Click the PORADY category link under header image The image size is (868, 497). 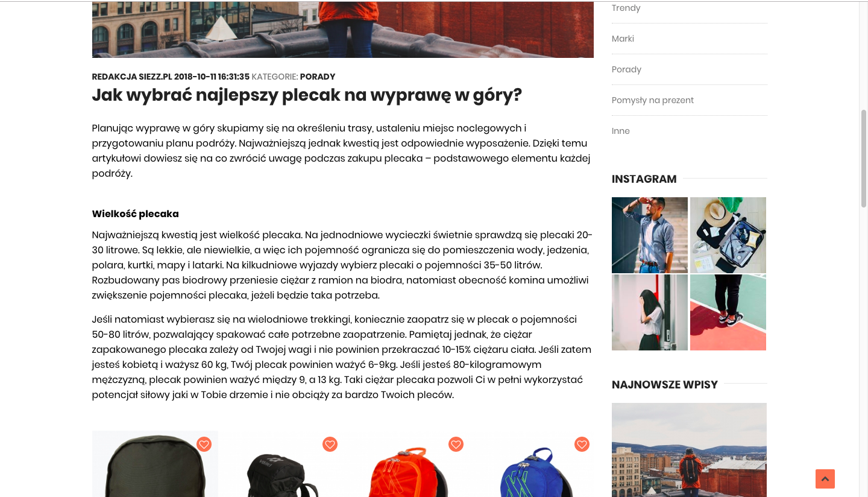pyautogui.click(x=318, y=77)
